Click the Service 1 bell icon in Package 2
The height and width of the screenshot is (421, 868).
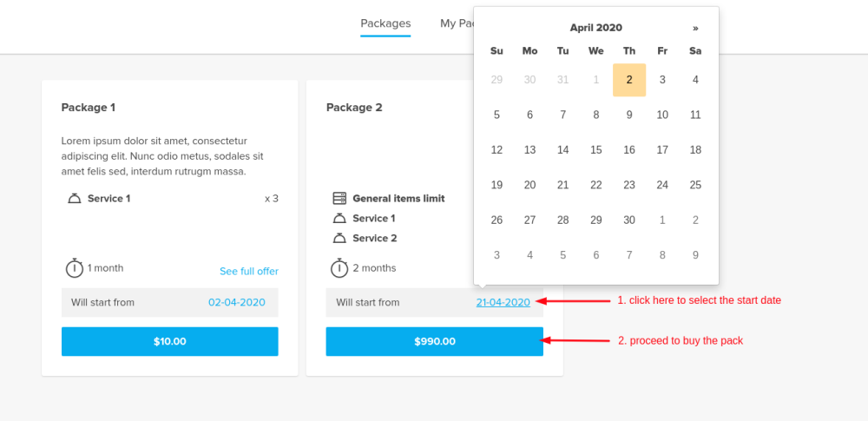[x=339, y=219]
